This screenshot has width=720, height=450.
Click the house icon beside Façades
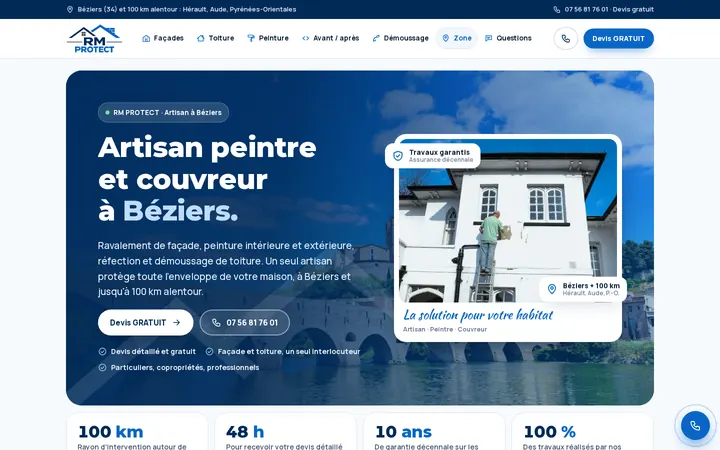point(146,39)
